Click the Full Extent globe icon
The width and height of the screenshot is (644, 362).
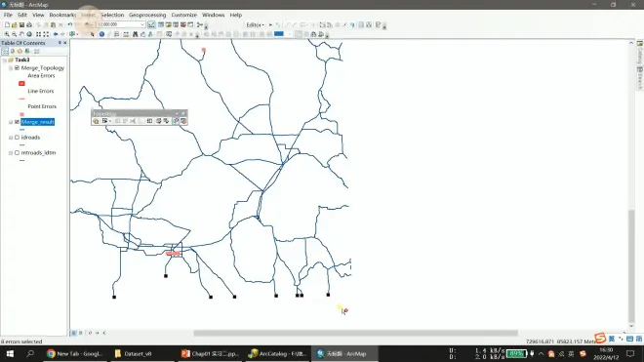coord(29,34)
